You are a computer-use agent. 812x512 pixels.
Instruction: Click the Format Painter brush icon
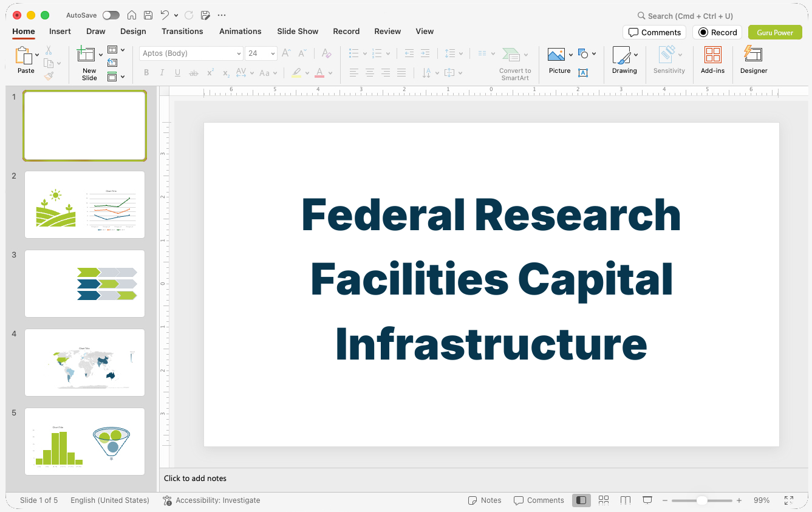(x=49, y=76)
